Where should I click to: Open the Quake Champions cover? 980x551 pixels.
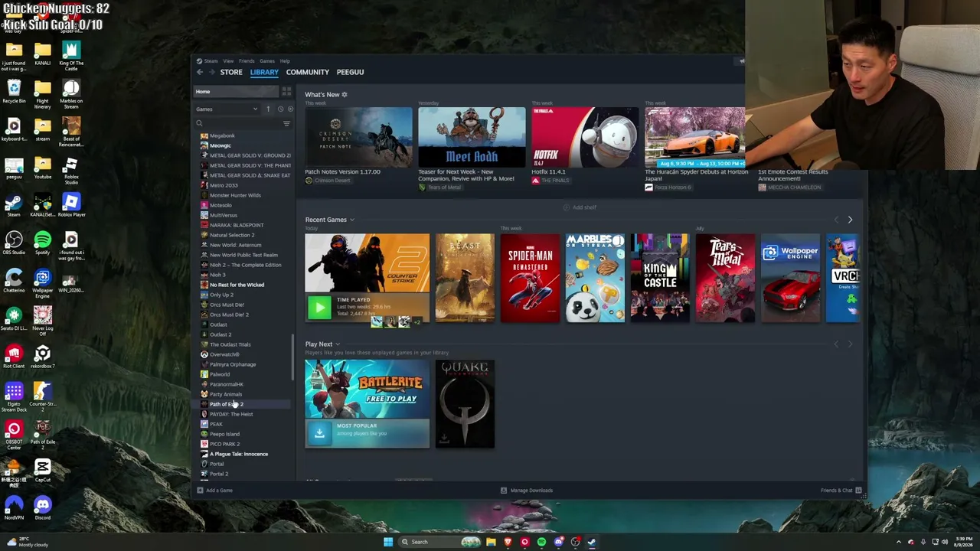point(465,404)
